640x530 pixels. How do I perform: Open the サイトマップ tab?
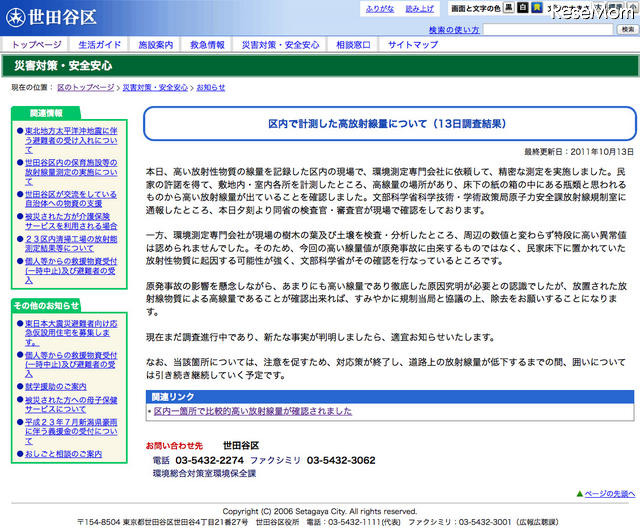click(x=413, y=46)
